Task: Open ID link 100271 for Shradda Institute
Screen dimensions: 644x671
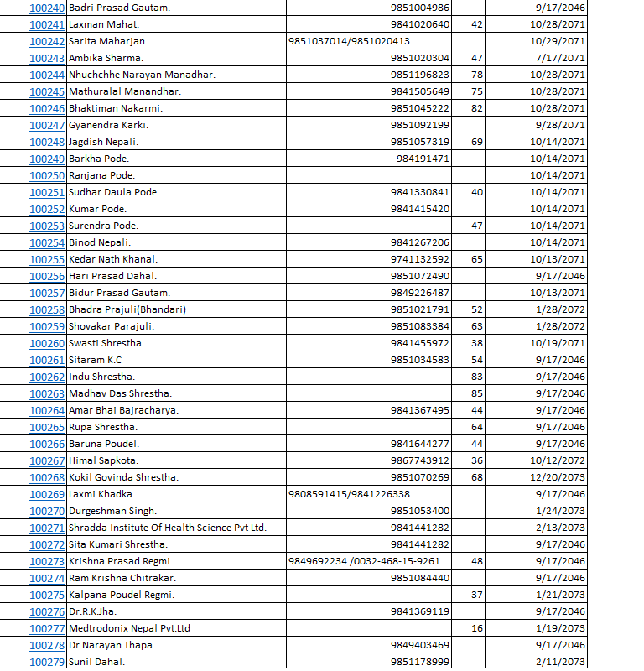Action: point(47,528)
